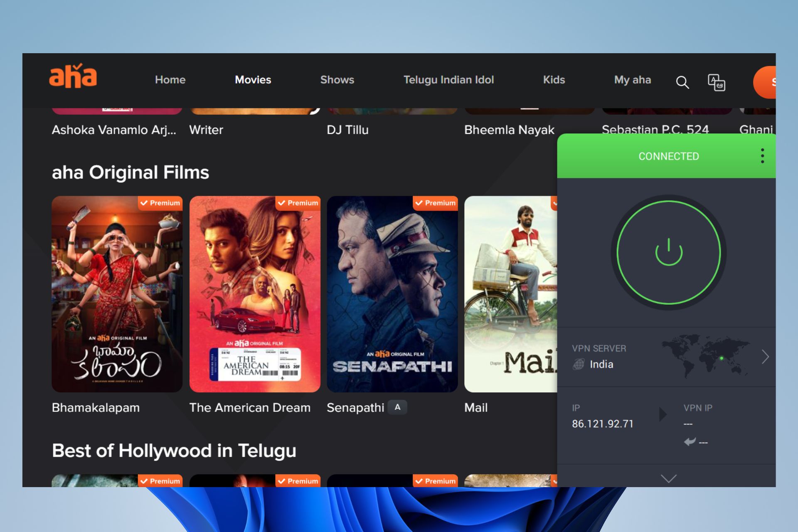Image resolution: width=798 pixels, height=532 pixels.
Task: Select the Movies tab
Action: click(253, 79)
